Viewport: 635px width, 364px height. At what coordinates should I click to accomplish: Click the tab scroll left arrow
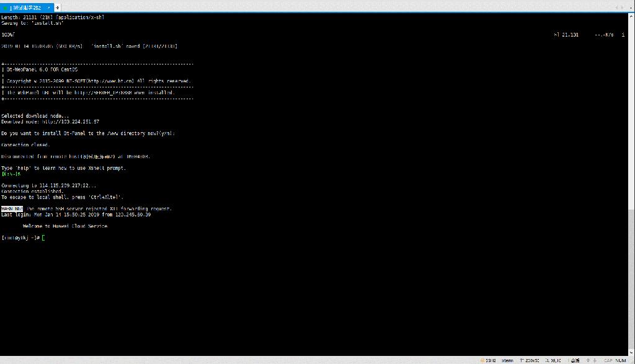click(x=617, y=7)
